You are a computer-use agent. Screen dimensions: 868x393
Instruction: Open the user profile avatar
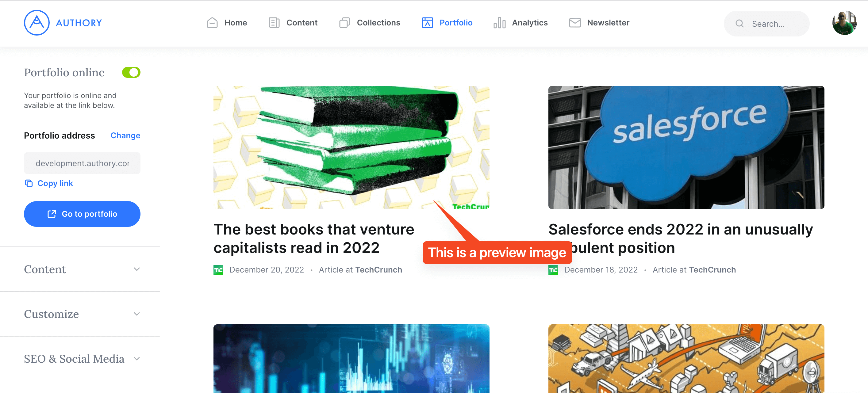844,23
